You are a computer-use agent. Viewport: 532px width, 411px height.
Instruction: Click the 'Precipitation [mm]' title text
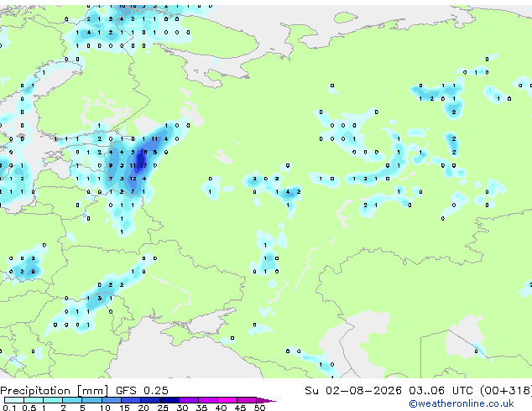coord(54,391)
